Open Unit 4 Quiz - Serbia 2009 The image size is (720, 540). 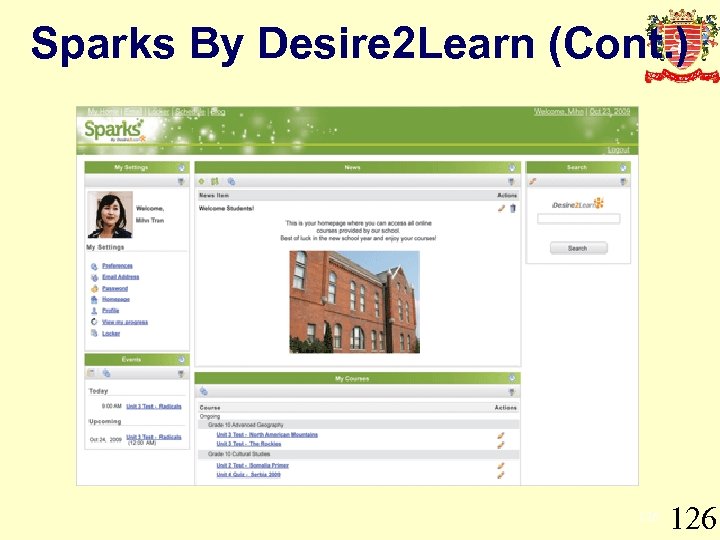click(x=248, y=474)
